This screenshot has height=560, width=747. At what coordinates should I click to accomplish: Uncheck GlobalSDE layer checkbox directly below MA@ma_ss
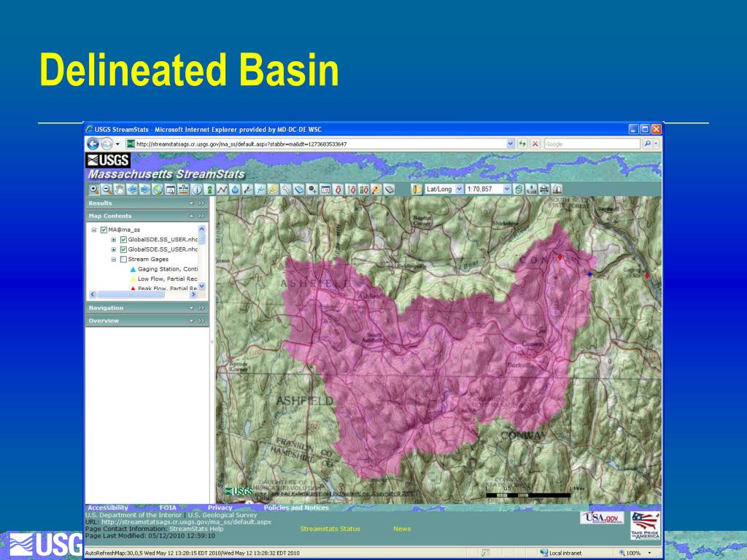pyautogui.click(x=123, y=239)
